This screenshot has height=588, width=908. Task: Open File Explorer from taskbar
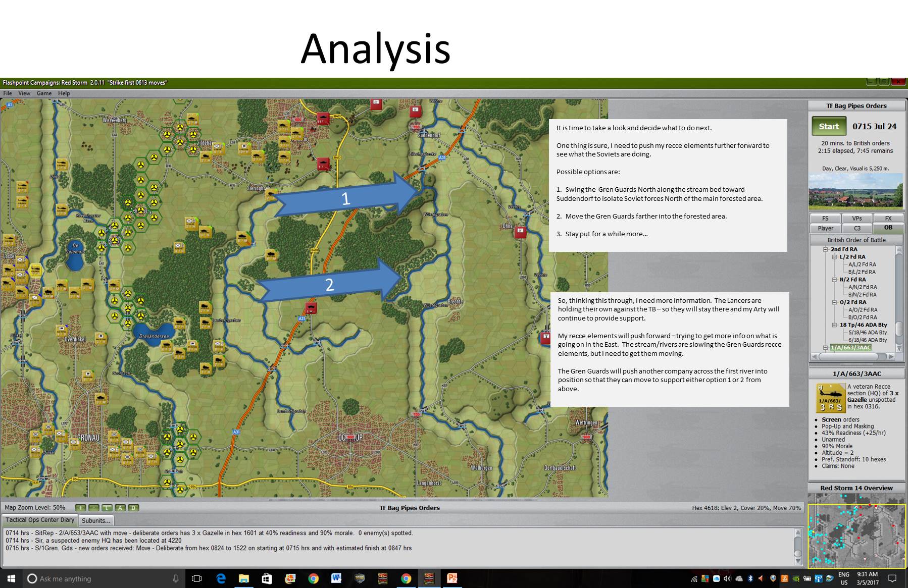click(x=243, y=578)
